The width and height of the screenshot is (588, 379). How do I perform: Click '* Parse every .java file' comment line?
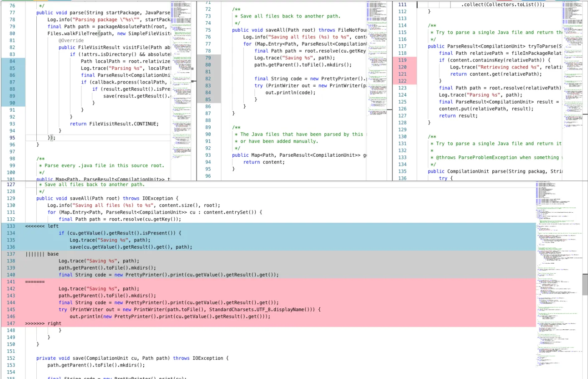coord(102,166)
